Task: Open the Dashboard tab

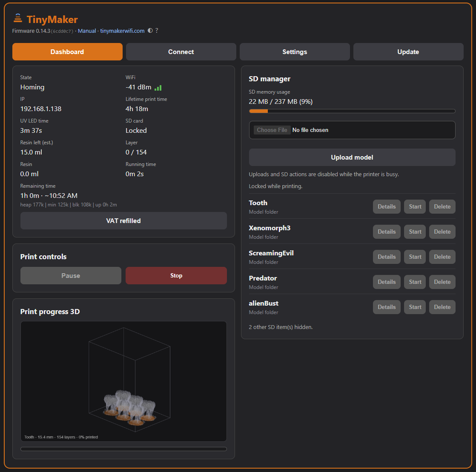Action: (67, 51)
